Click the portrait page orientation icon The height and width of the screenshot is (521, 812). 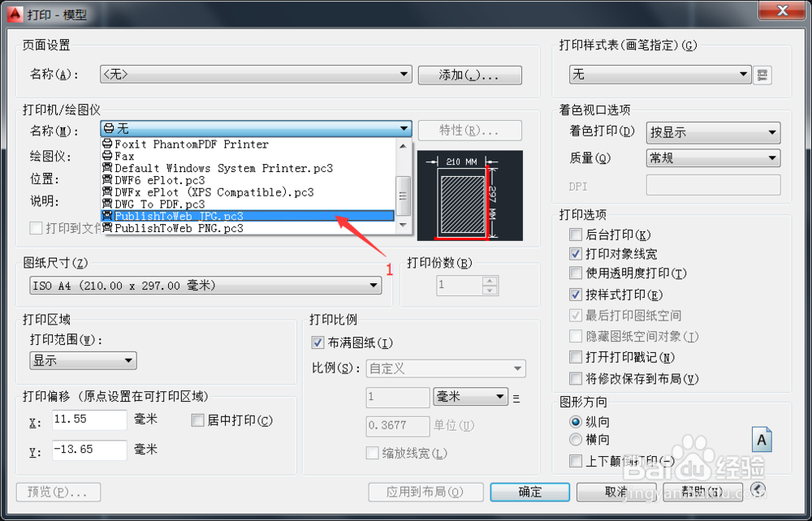tap(762, 439)
